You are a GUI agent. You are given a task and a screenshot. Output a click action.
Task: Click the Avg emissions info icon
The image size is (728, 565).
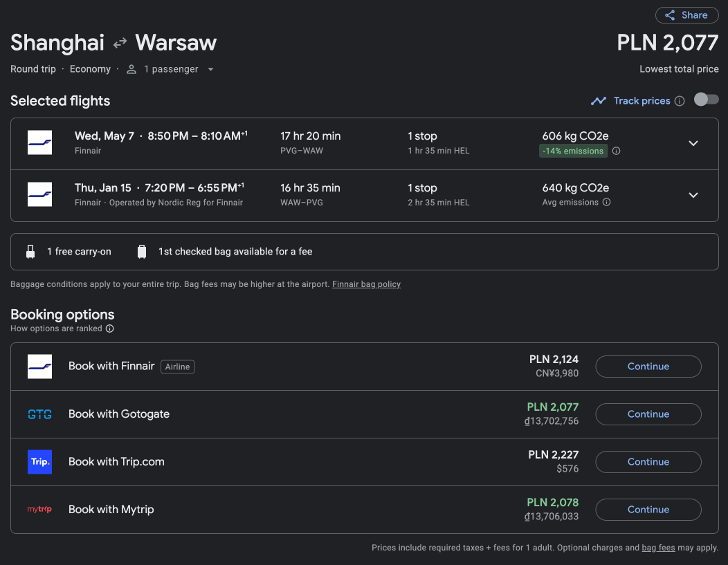(606, 202)
